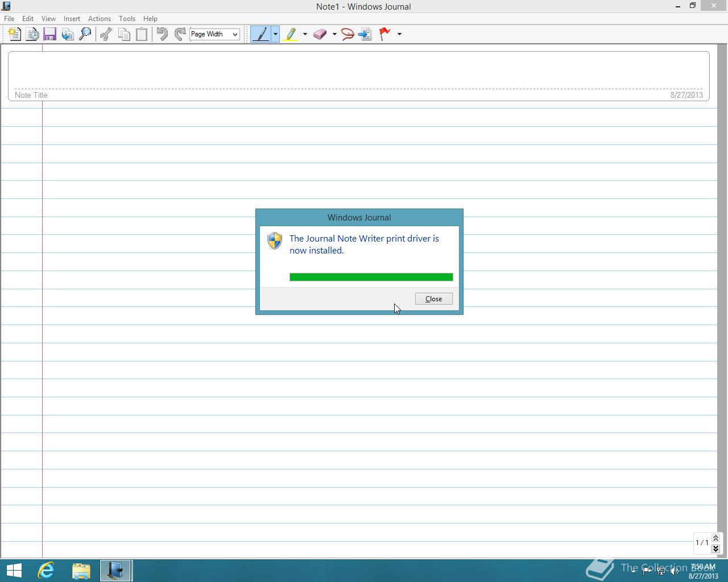Save the note with the floppy disk icon

tap(49, 34)
